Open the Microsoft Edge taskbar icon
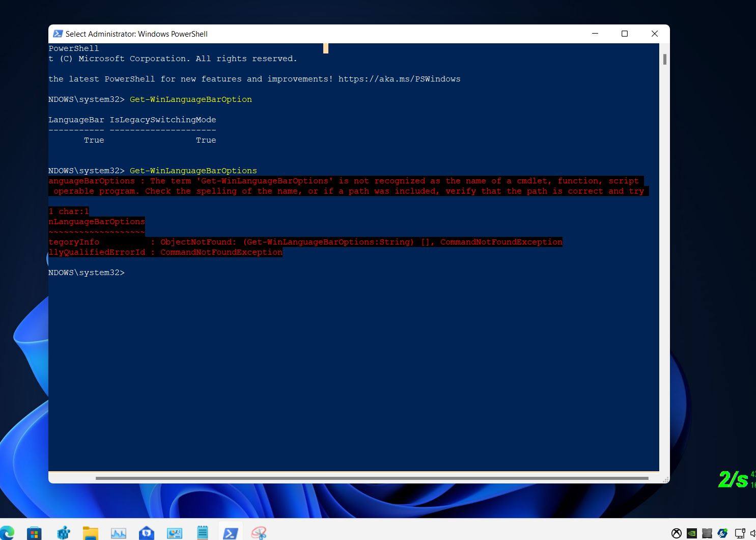Screen dimensions: 756x540 click(x=7, y=533)
